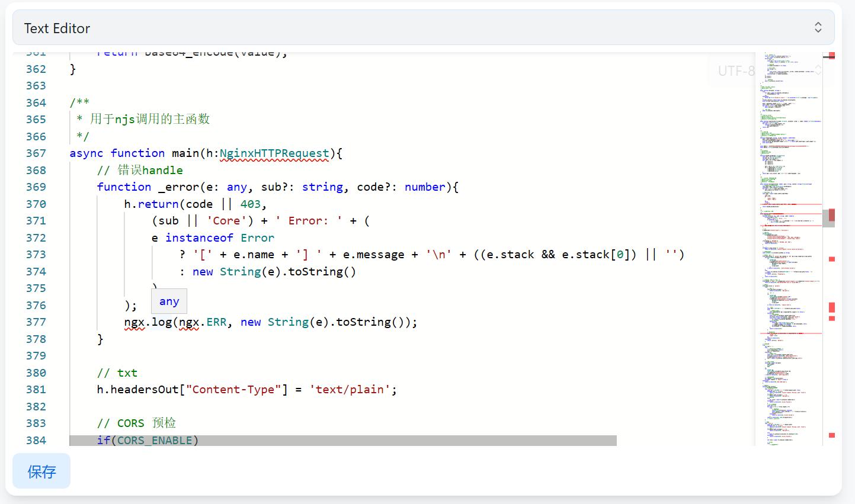
Task: Click "Content-Type" string on line 381
Action: pyautogui.click(x=233, y=390)
